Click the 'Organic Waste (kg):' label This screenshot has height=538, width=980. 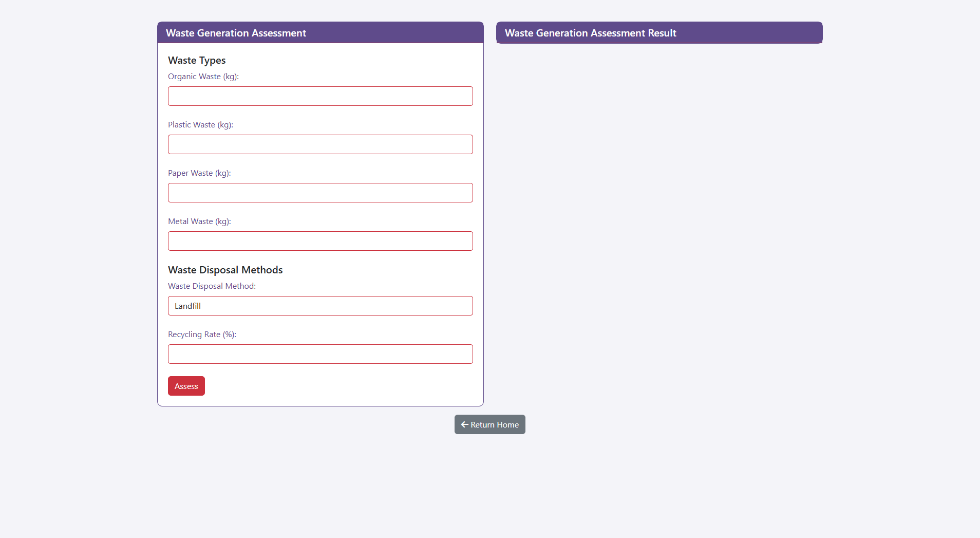(x=203, y=77)
